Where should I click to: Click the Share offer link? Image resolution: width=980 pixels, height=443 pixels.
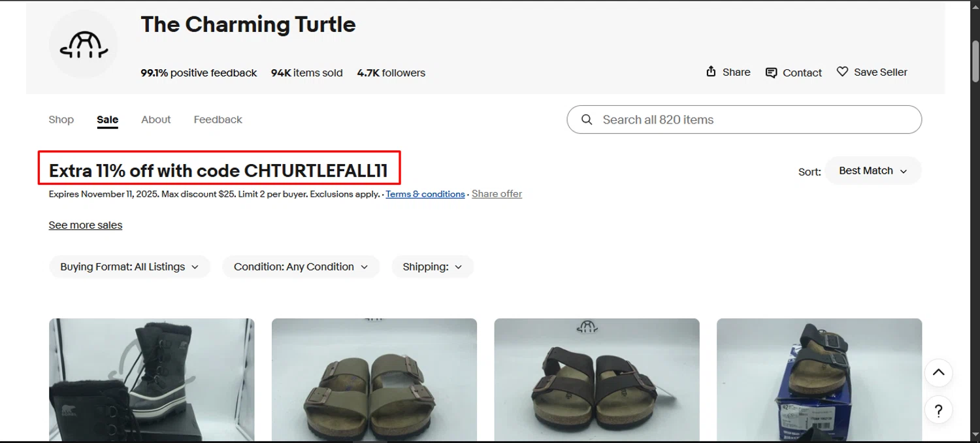coord(497,194)
